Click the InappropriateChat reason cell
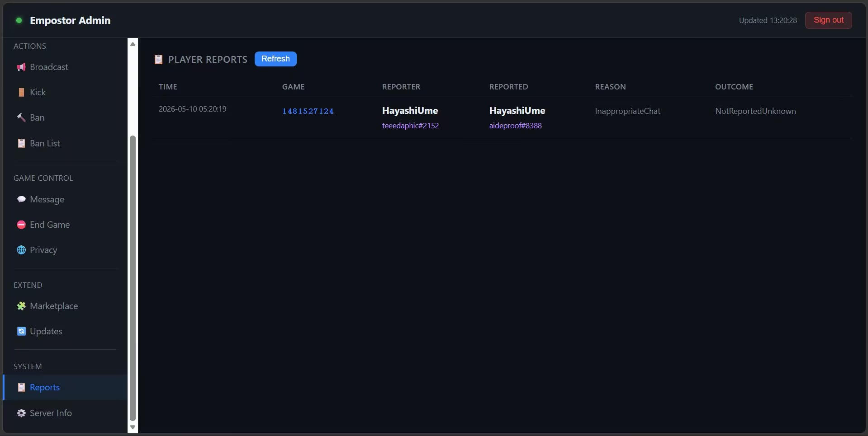This screenshot has height=436, width=868. (x=627, y=111)
